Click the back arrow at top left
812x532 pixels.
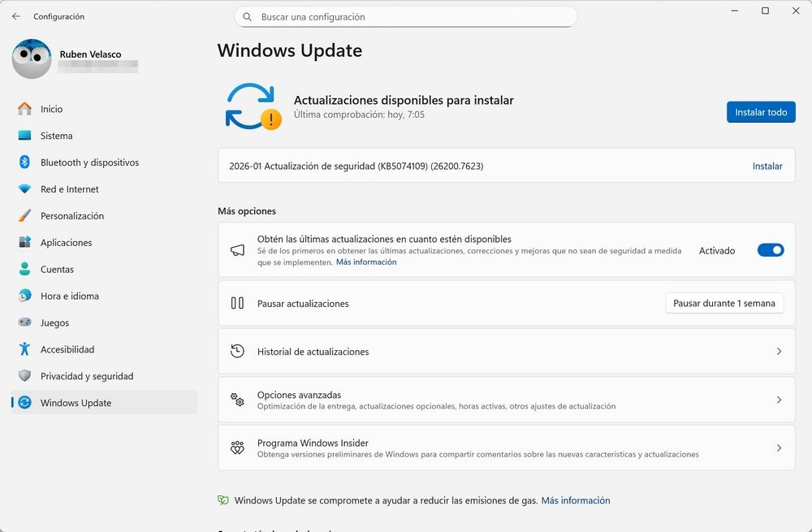click(15, 15)
